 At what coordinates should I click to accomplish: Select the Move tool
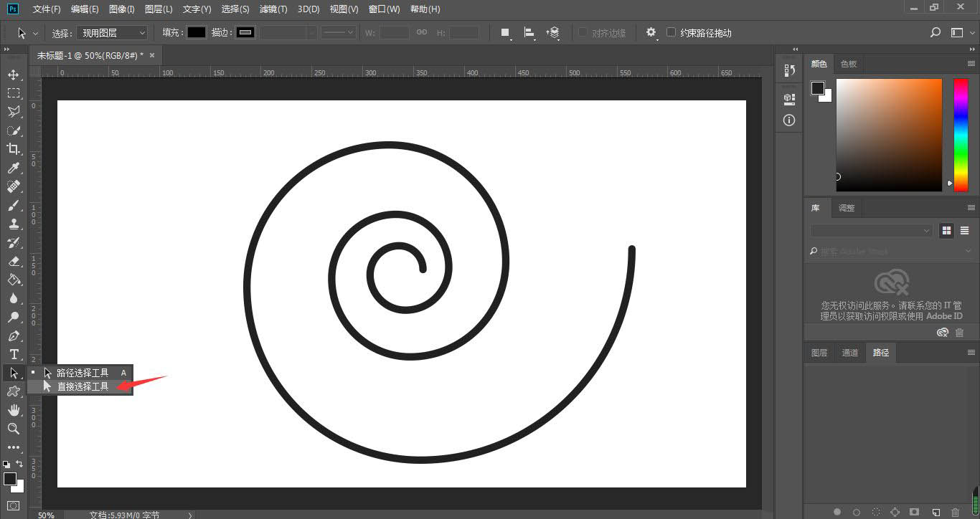click(x=14, y=75)
